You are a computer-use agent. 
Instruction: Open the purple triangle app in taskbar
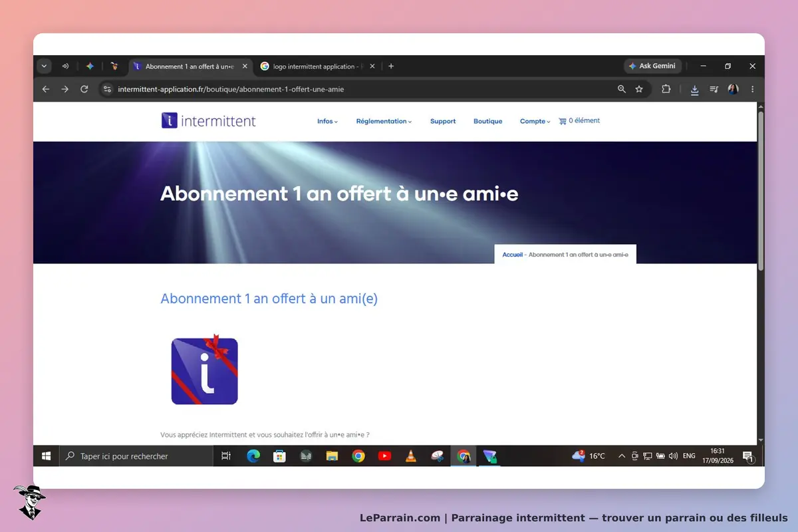pos(490,456)
